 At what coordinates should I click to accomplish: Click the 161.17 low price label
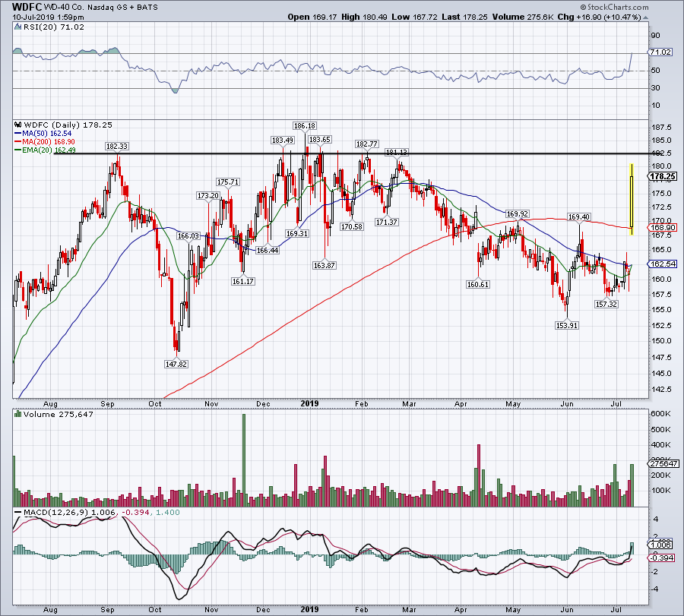pyautogui.click(x=243, y=282)
